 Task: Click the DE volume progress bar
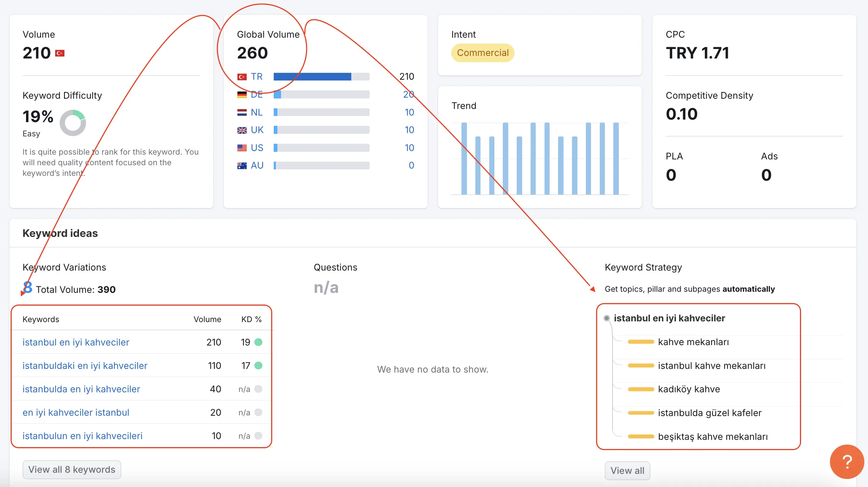(x=322, y=94)
